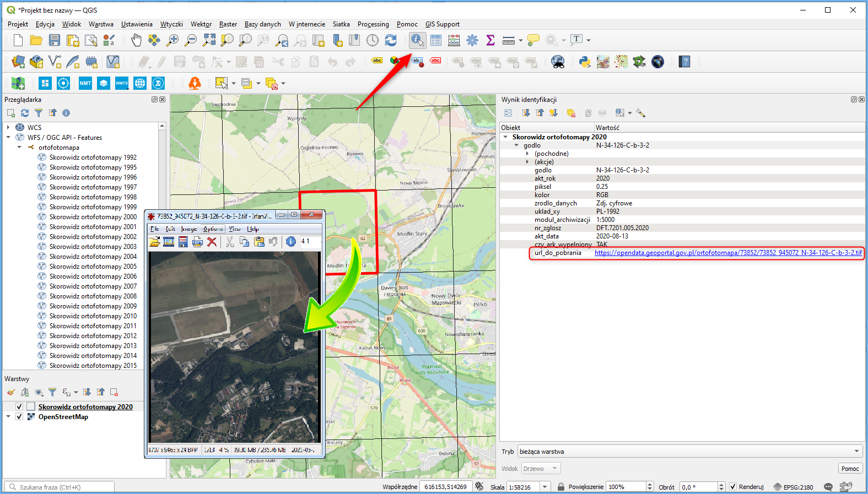Open identify settings wrench icon
This screenshot has width=868, height=494.
[640, 113]
